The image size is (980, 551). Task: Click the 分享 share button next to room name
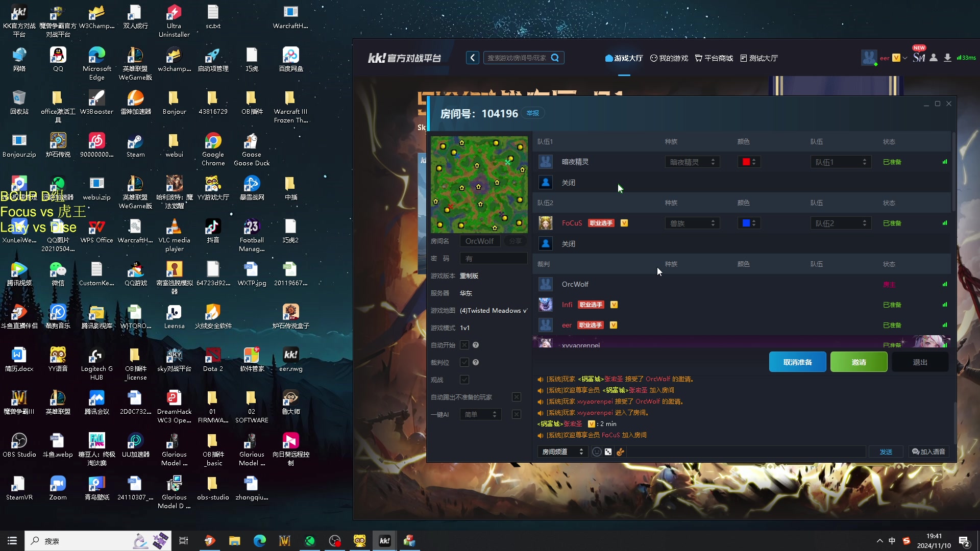point(516,241)
